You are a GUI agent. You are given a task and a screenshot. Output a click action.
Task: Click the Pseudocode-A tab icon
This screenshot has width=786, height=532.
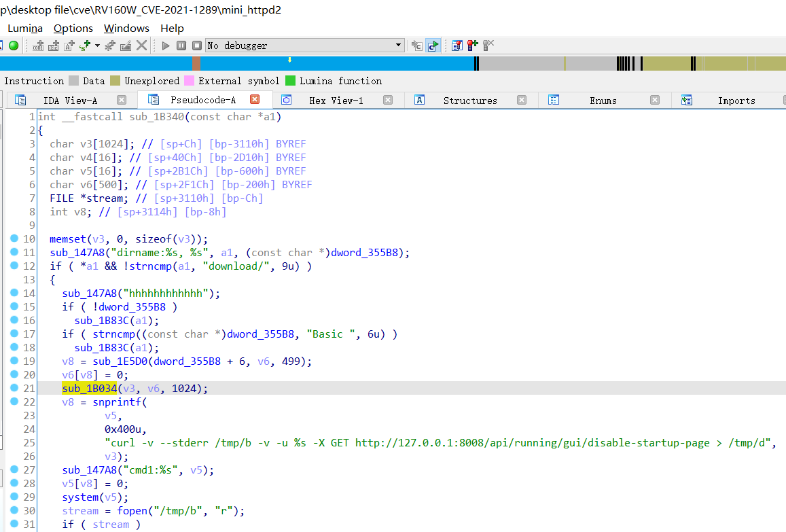(x=154, y=99)
